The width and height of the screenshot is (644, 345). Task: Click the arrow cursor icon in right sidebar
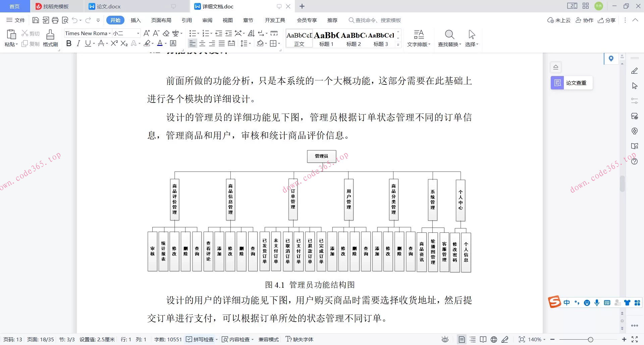coord(635,86)
